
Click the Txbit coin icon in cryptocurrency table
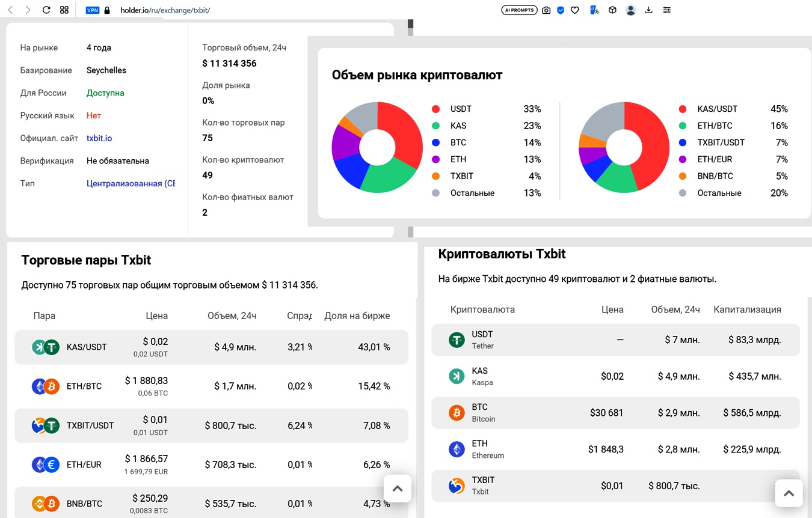tap(457, 486)
